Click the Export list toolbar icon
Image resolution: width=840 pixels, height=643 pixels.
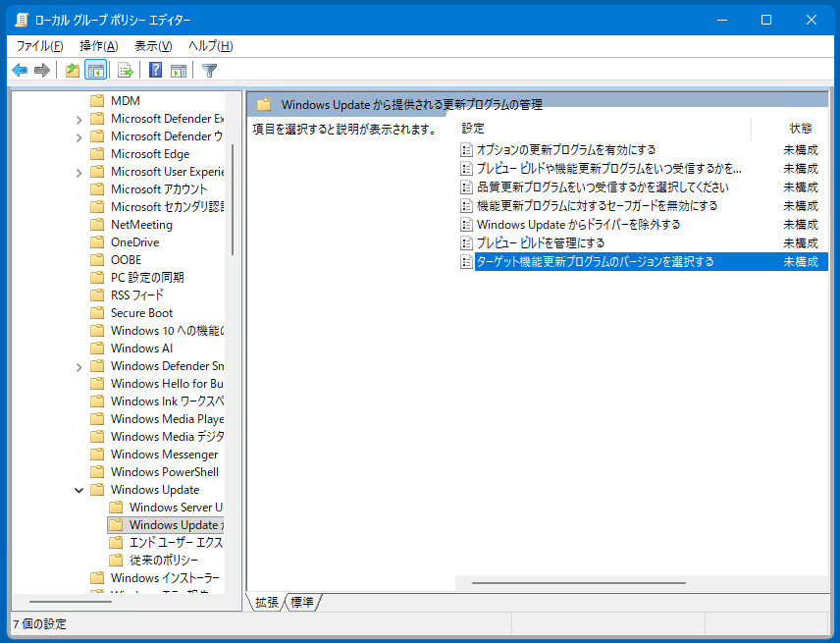point(125,70)
